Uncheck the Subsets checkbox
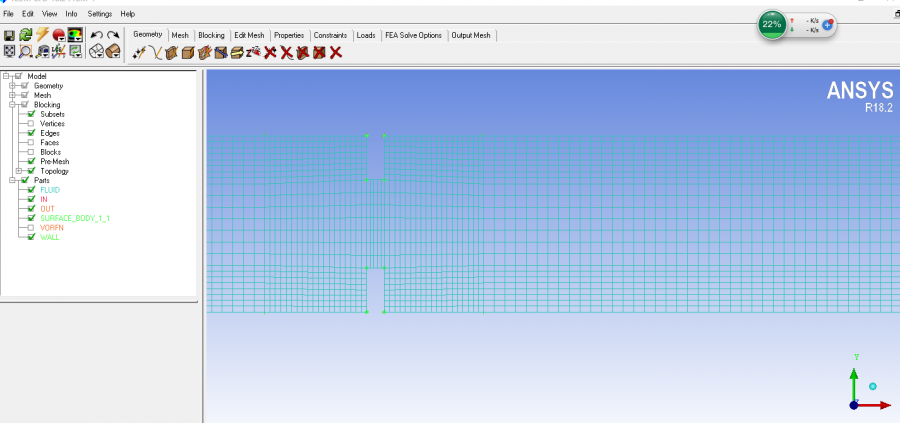Image resolution: width=900 pixels, height=423 pixels. 31,114
